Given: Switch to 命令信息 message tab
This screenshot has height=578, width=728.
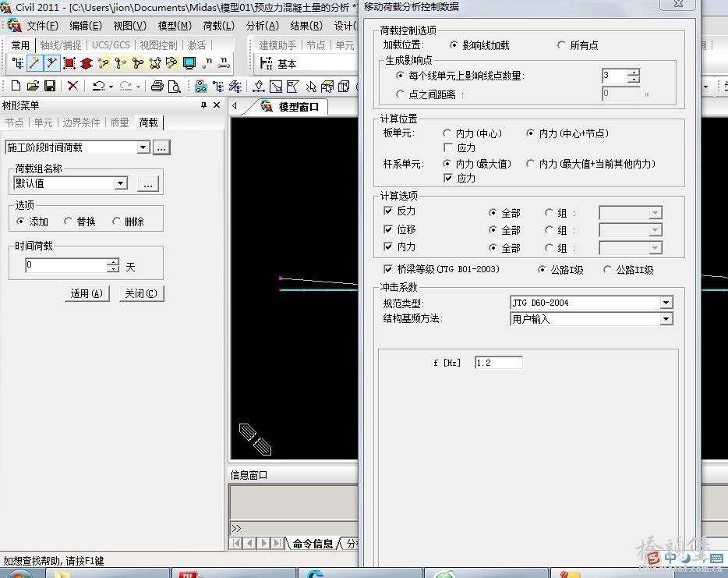Looking at the screenshot, I should point(313,543).
